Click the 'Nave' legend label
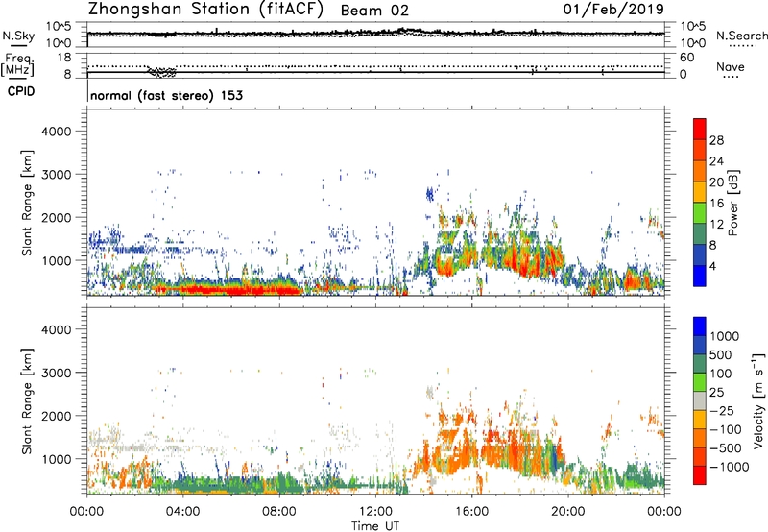768x532 pixels. click(730, 66)
